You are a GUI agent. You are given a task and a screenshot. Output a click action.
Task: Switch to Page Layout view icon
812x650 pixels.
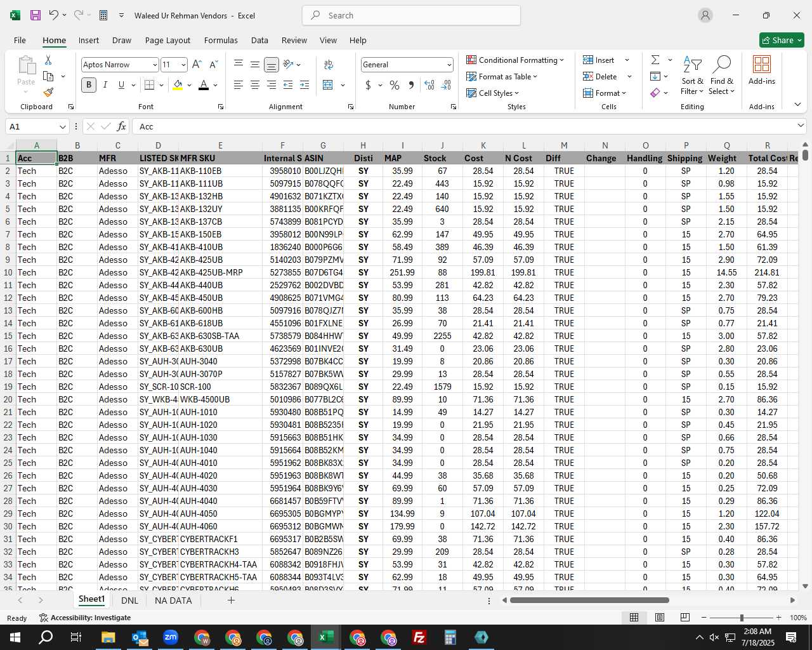pyautogui.click(x=660, y=617)
